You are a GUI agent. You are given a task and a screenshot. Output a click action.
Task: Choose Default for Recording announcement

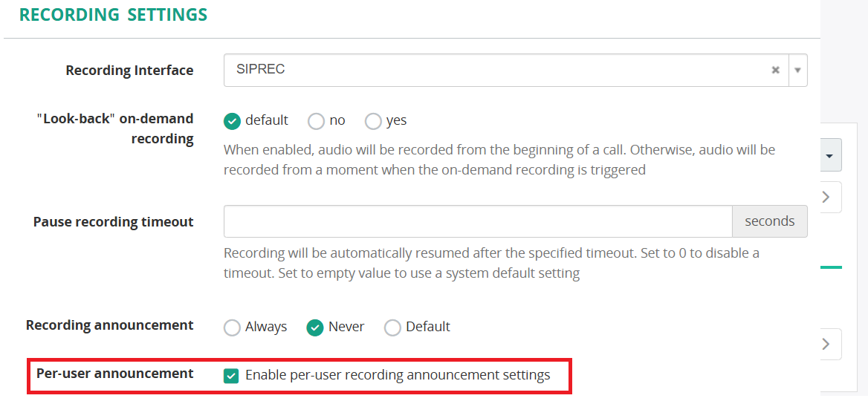[x=392, y=328]
